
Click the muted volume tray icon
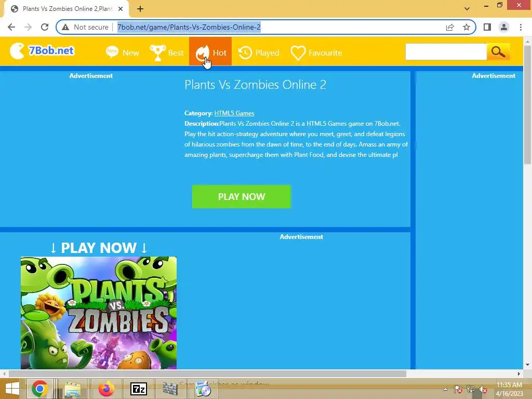point(483,390)
